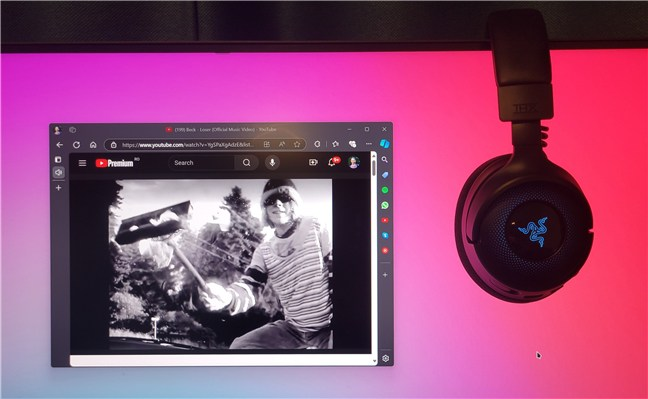Viewport: 648px width, 399px height.
Task: Open new tab with plus in vertical tabs
Action: 59,188
